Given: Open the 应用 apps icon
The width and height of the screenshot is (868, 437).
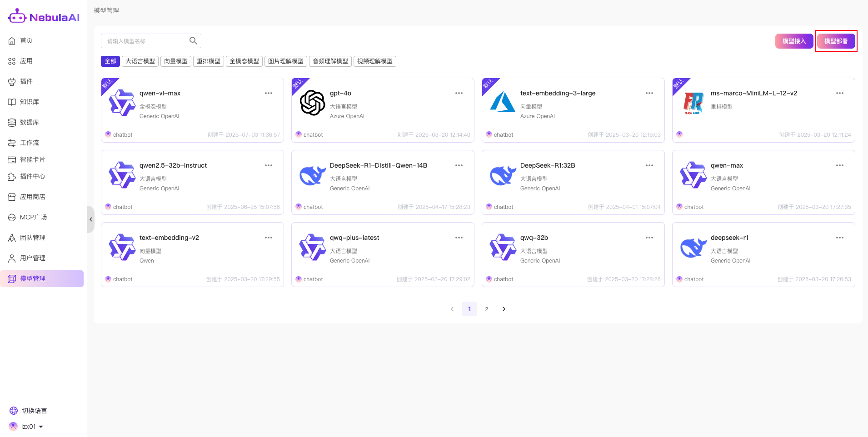Looking at the screenshot, I should (x=12, y=61).
